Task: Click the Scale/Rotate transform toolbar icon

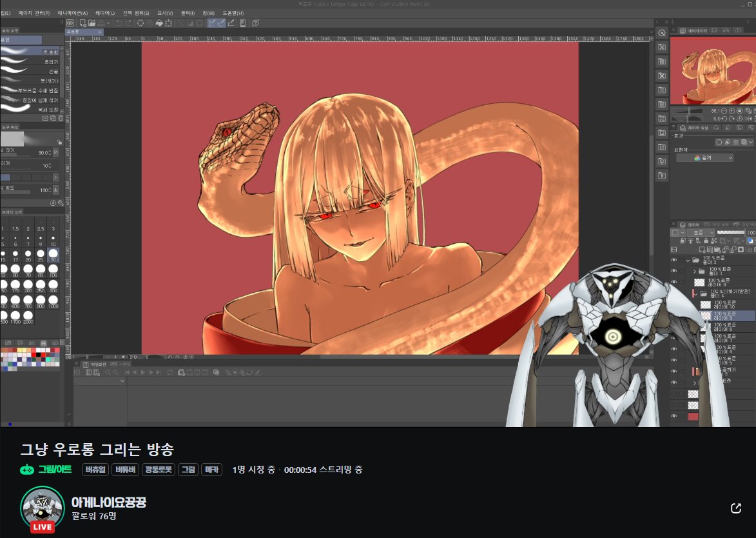Action: coord(168,23)
